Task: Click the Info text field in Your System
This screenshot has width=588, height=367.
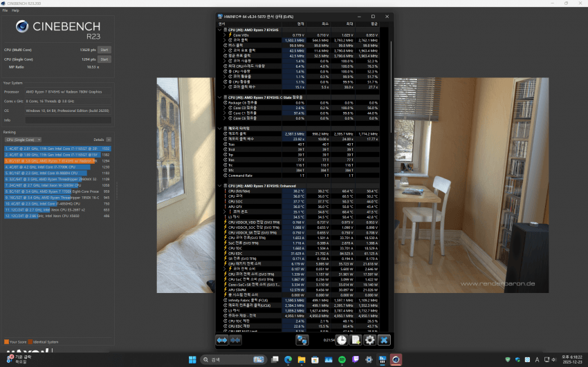Action: click(x=68, y=119)
